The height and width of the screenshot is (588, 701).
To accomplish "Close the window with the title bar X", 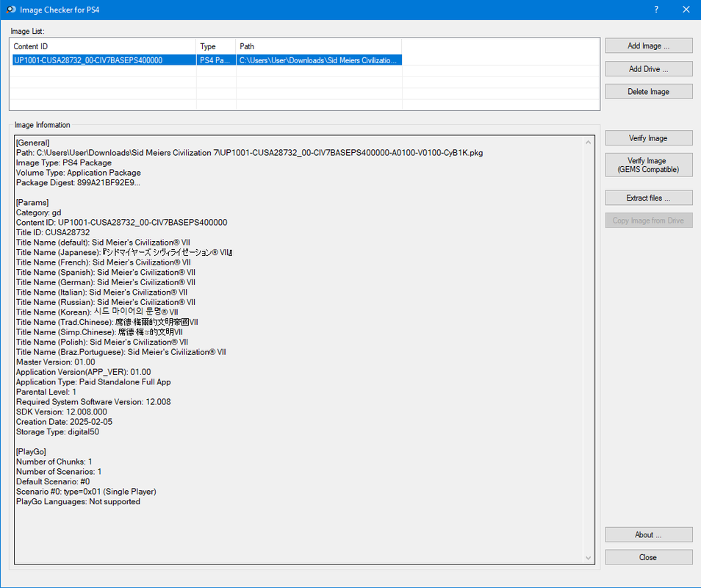I will [x=686, y=10].
